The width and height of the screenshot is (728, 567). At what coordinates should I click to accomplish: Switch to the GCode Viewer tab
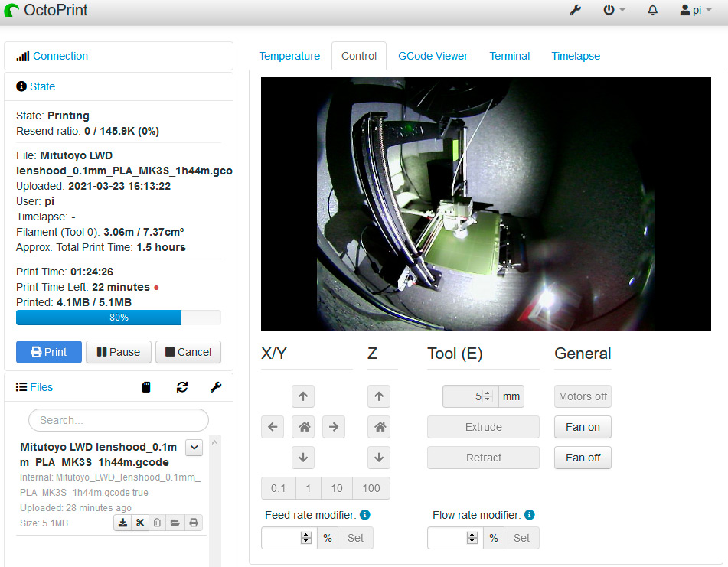tap(433, 56)
